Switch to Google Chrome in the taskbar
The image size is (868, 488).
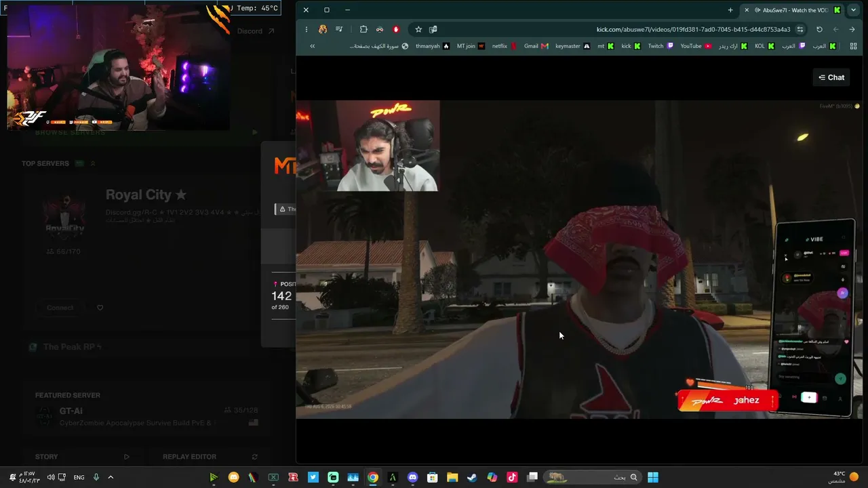[x=372, y=477]
